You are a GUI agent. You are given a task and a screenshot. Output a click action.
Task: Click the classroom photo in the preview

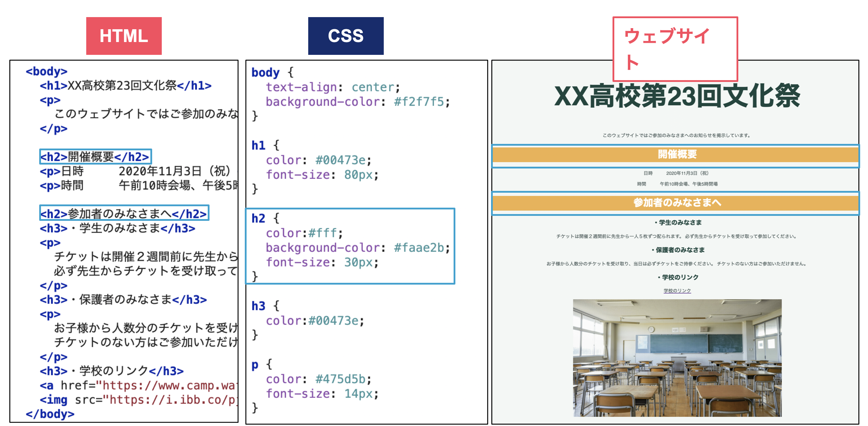[x=677, y=358]
